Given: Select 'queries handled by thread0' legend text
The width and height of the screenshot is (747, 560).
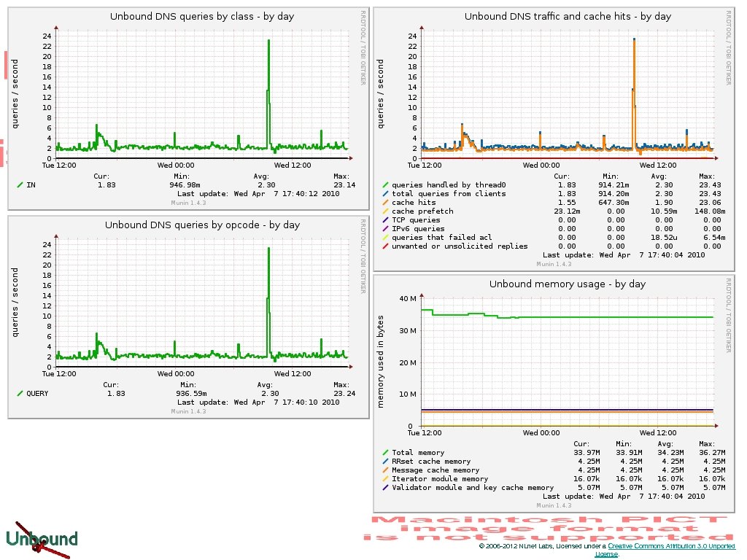Looking at the screenshot, I should 449,184.
